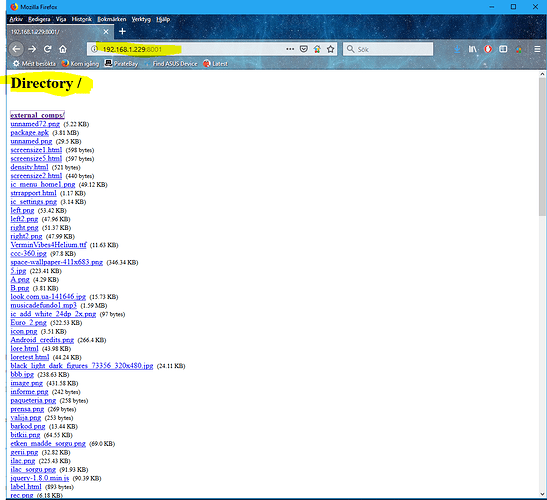The height and width of the screenshot is (500, 547).
Task: Open the Verktyg menu
Action: (141, 19)
